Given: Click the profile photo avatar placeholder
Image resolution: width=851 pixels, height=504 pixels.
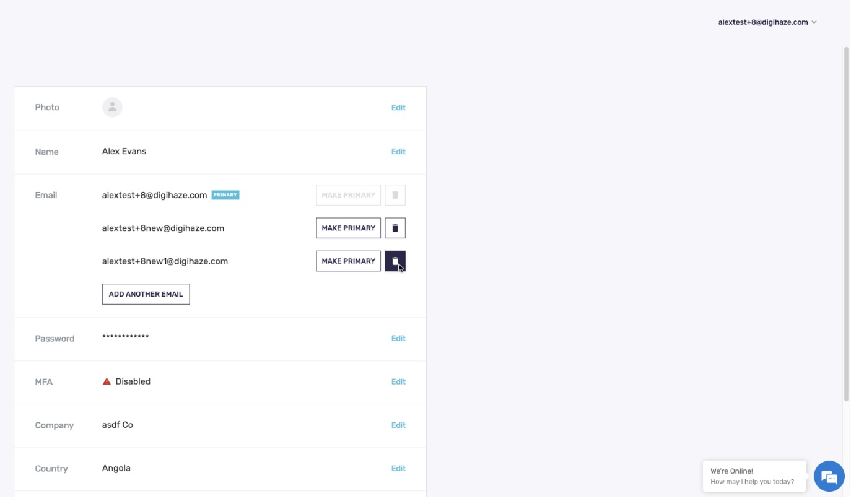Looking at the screenshot, I should 112,107.
